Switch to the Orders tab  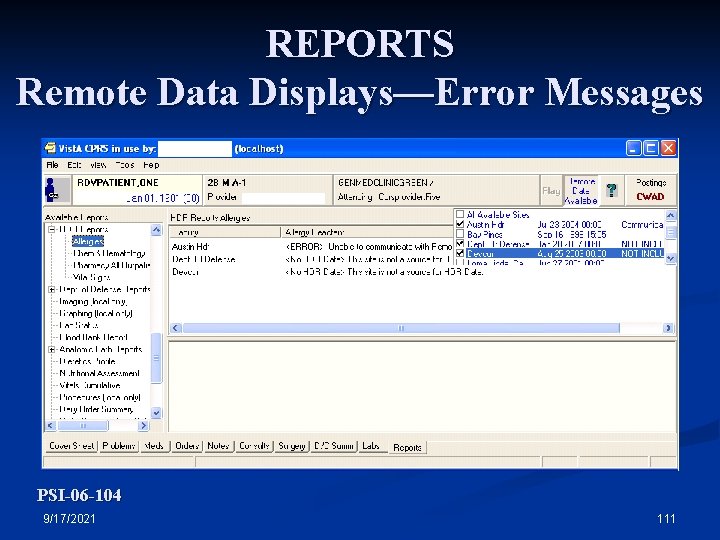[x=186, y=446]
